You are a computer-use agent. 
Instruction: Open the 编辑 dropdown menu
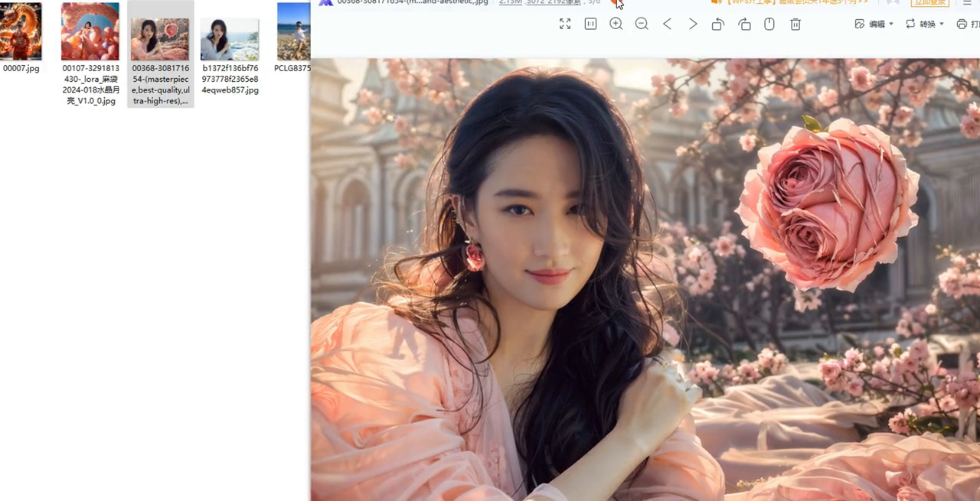pos(874,24)
